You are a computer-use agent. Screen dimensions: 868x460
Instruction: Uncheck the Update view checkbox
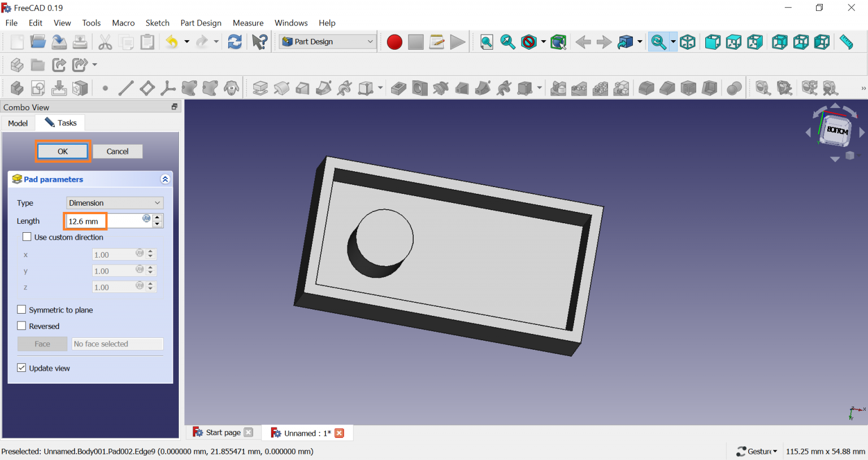22,368
